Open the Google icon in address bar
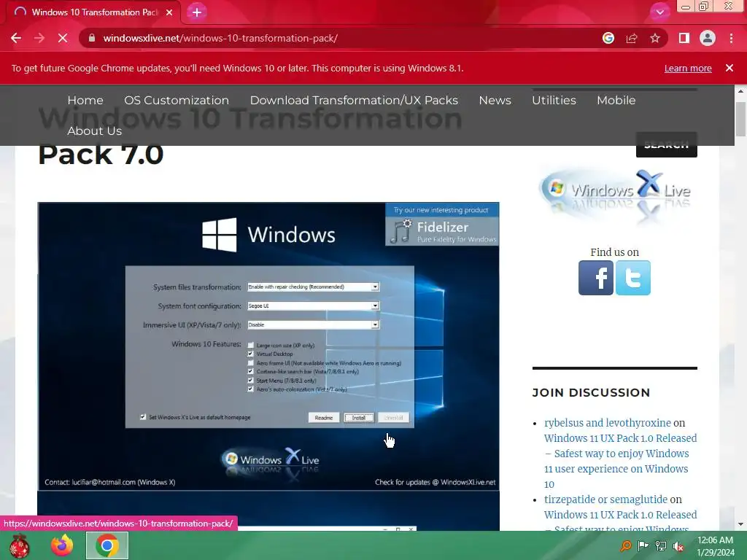This screenshot has width=747, height=560. click(x=608, y=38)
